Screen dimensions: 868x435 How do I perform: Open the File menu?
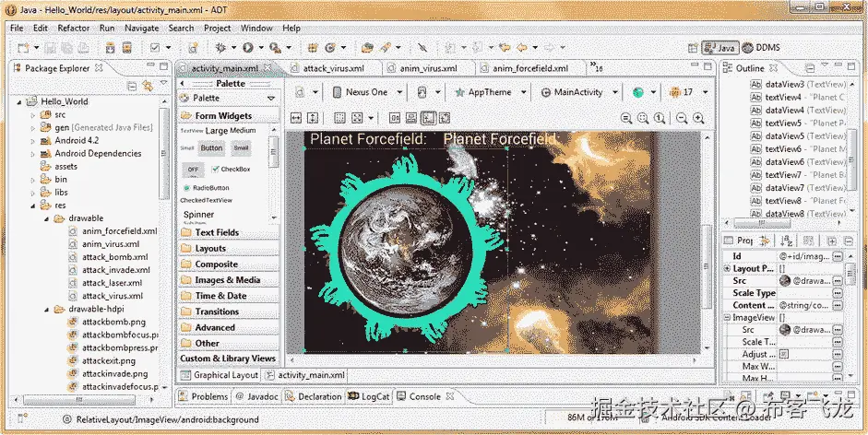(16, 28)
